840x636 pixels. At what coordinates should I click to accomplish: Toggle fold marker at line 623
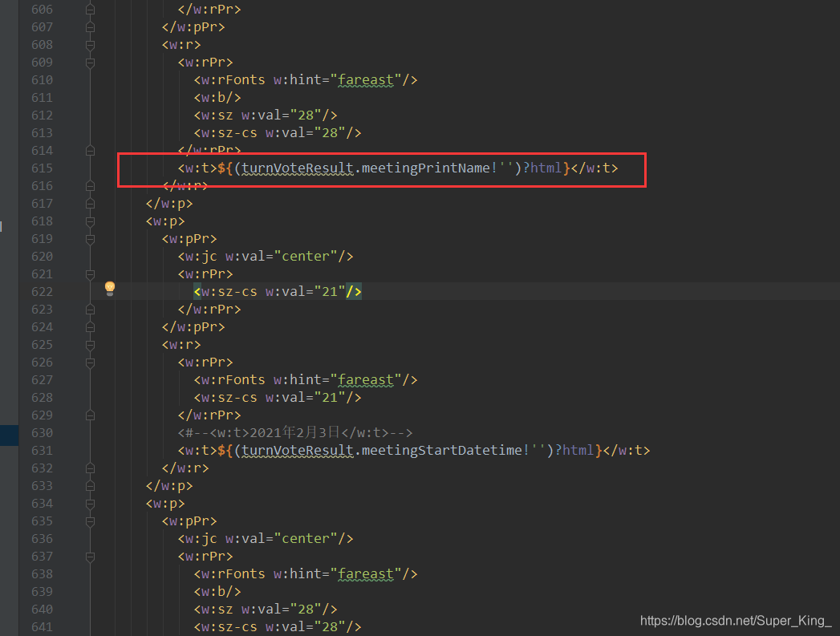(x=90, y=310)
